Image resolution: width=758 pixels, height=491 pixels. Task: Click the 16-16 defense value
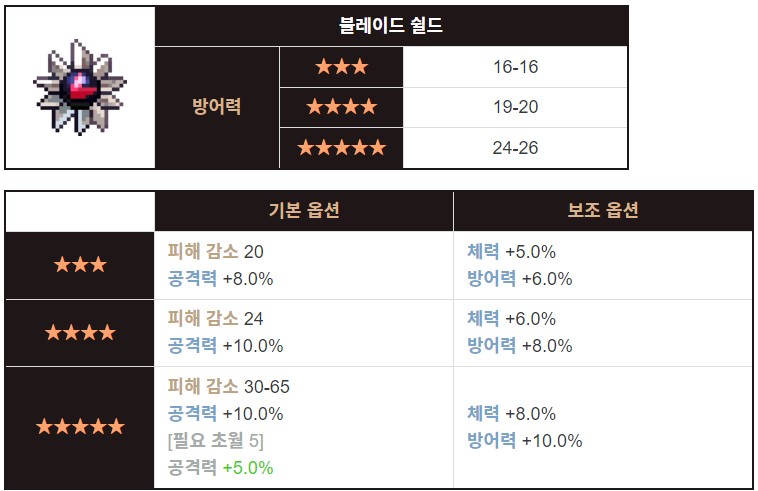(x=515, y=67)
